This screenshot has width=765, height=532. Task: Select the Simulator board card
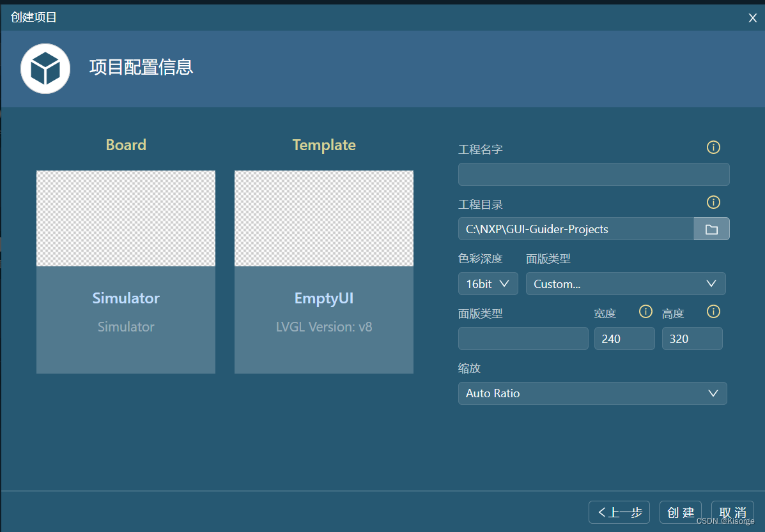coord(126,272)
